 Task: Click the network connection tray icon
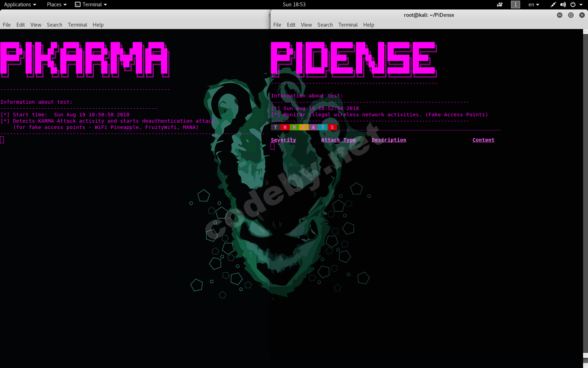tap(553, 5)
